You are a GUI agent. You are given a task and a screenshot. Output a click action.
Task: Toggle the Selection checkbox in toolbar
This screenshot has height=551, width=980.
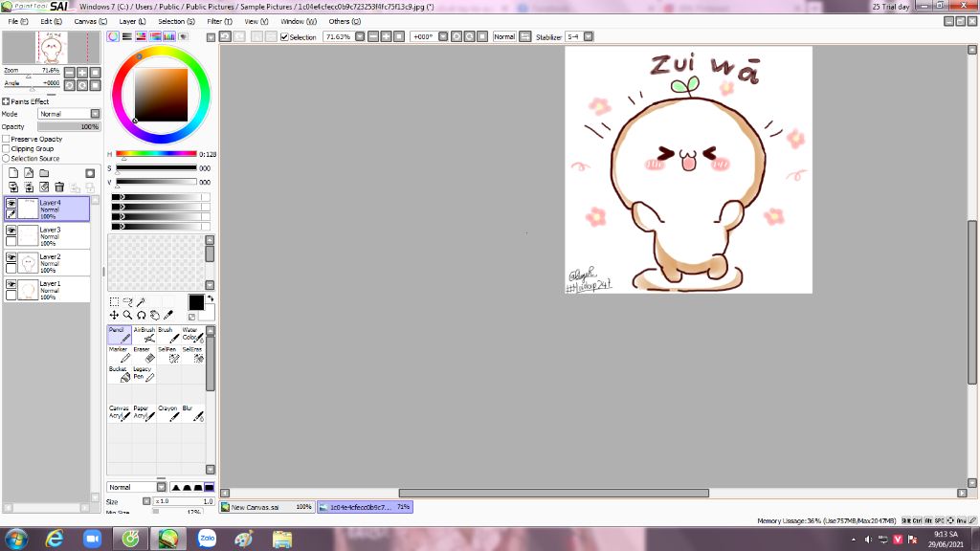pyautogui.click(x=284, y=37)
